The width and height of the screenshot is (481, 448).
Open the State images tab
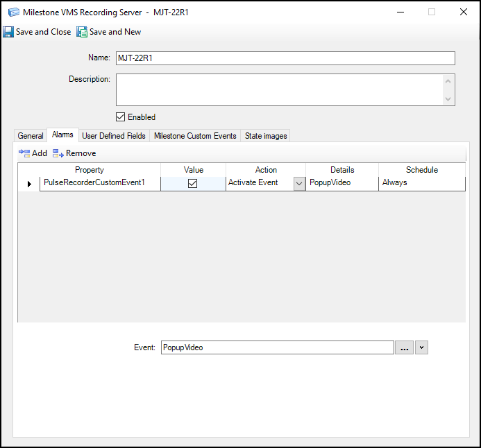coord(266,136)
